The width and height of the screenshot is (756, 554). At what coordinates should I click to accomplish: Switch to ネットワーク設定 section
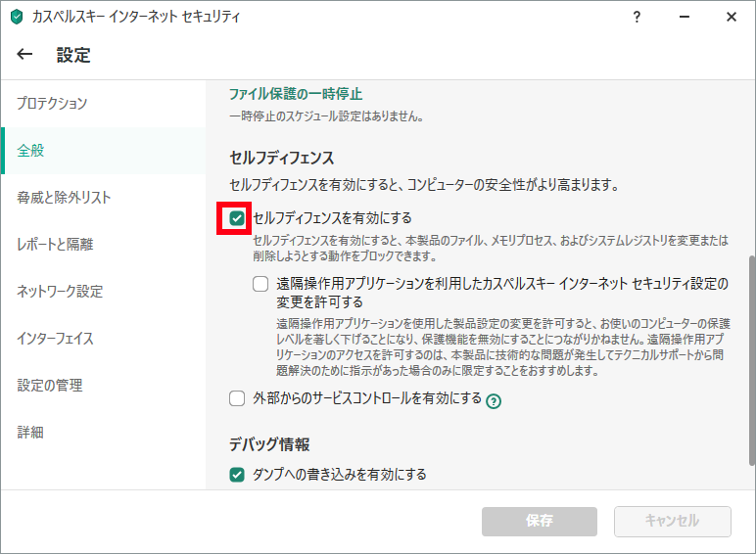click(60, 292)
